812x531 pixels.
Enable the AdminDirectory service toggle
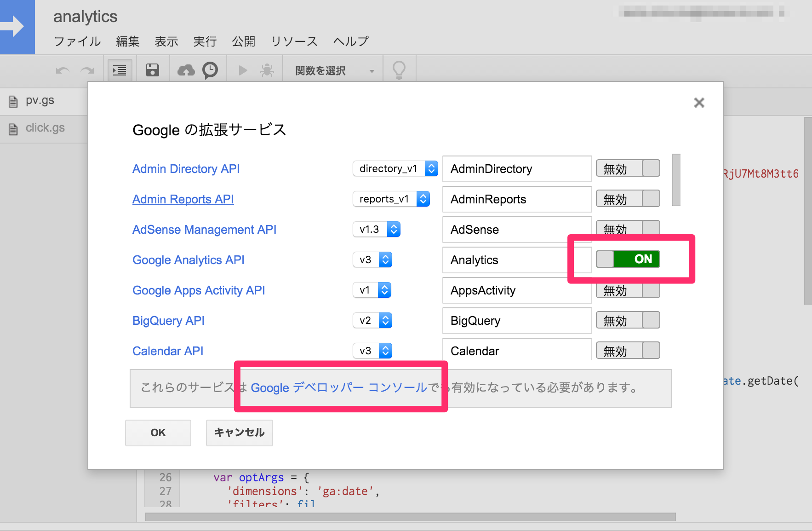628,168
